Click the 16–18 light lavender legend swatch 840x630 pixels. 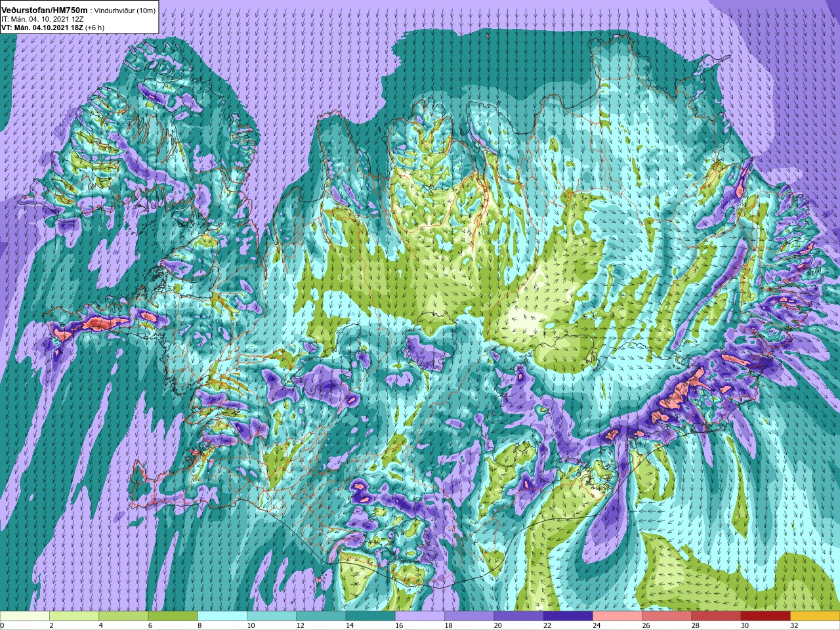tap(420, 616)
